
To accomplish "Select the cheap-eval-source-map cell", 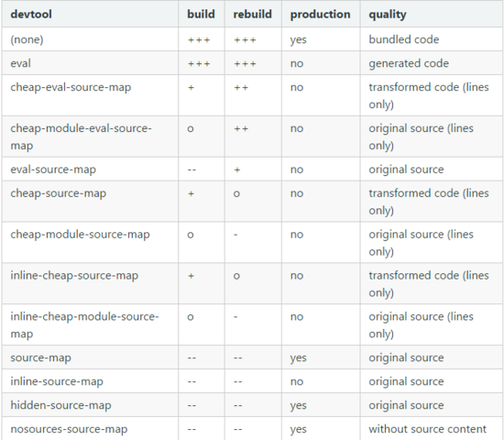I will (71, 87).
